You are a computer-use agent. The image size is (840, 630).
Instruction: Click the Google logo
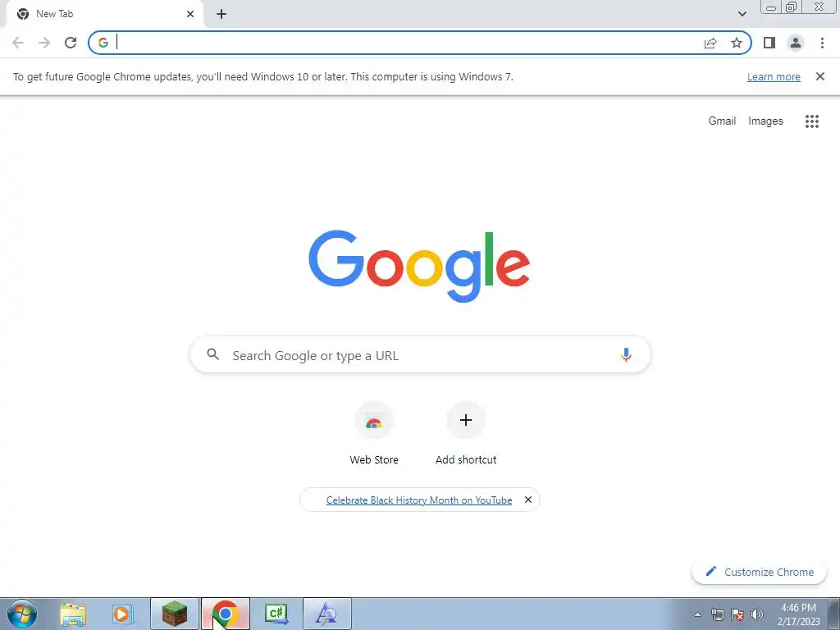pyautogui.click(x=419, y=267)
